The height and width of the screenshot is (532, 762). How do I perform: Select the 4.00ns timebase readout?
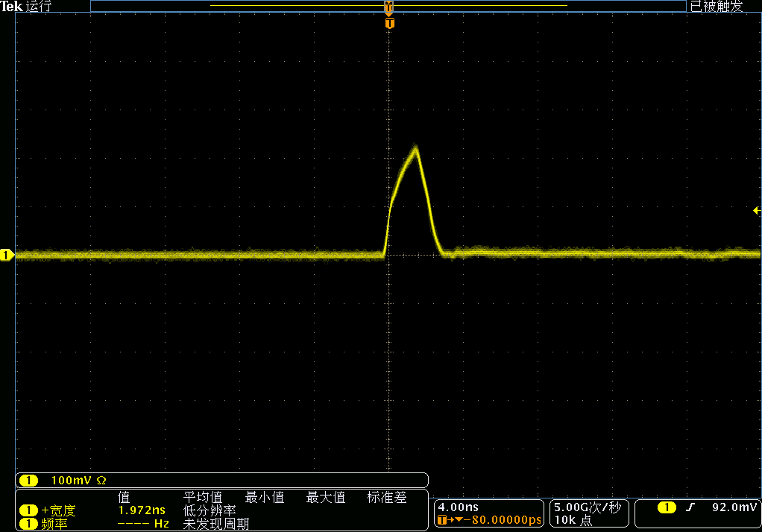[459, 507]
